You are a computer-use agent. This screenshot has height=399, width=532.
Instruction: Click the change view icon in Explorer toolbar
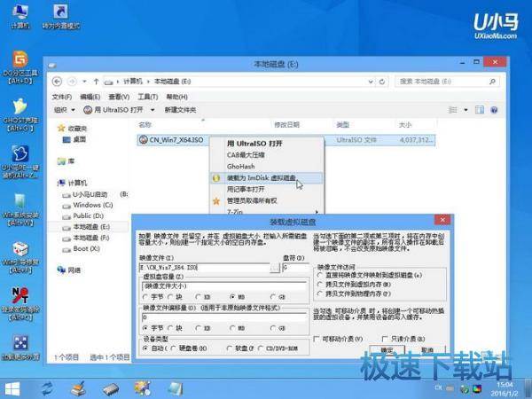coord(453,110)
